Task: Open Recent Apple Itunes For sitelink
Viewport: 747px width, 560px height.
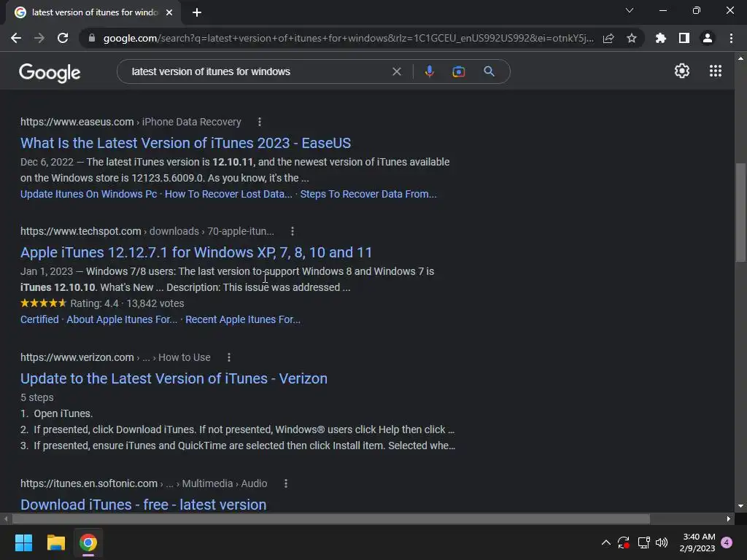Action: pos(243,319)
